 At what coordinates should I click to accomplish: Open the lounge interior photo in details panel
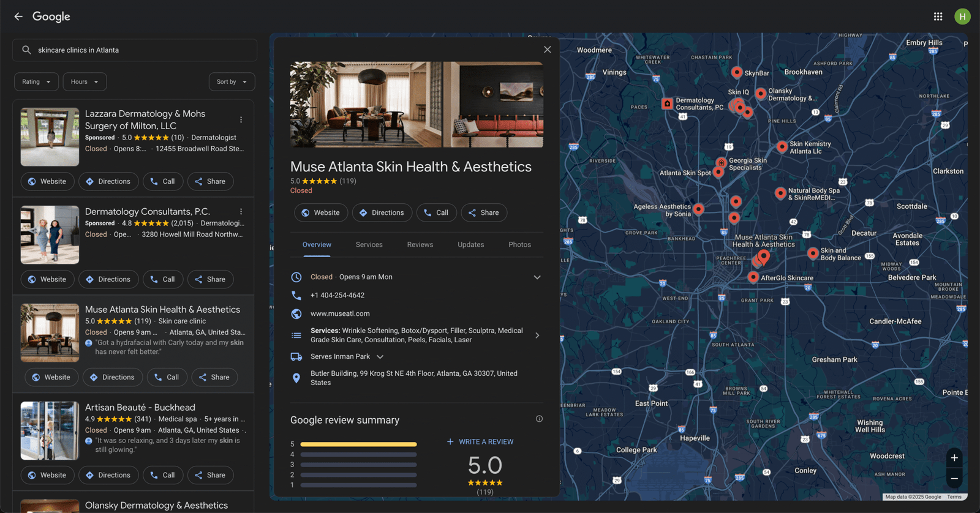click(366, 104)
